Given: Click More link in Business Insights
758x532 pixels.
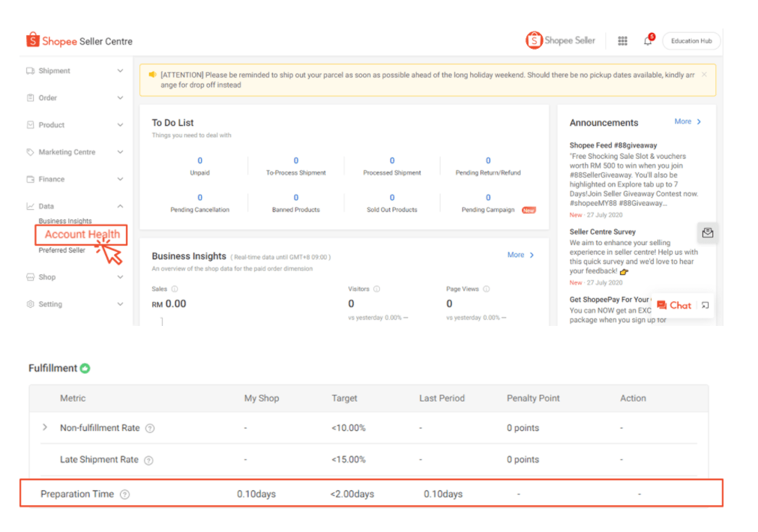Looking at the screenshot, I should pos(520,255).
